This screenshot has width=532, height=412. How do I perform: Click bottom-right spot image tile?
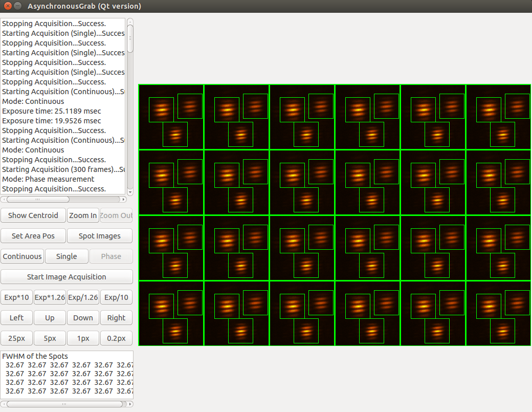499,314
